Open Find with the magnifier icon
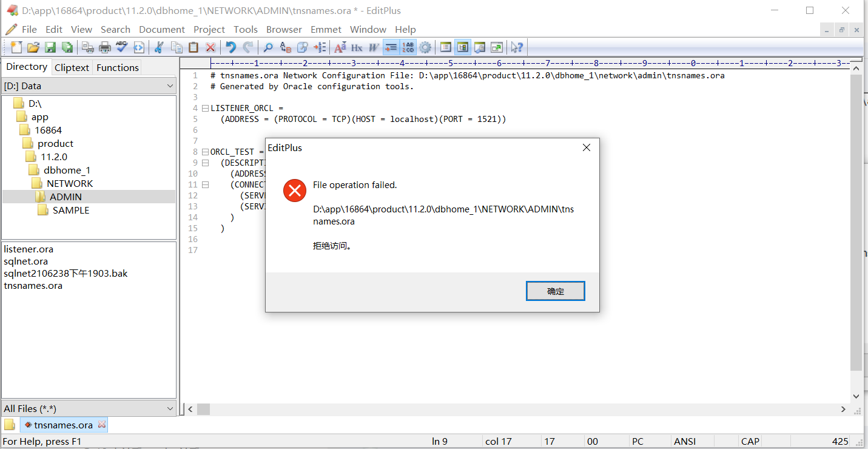The width and height of the screenshot is (868, 449). [268, 47]
